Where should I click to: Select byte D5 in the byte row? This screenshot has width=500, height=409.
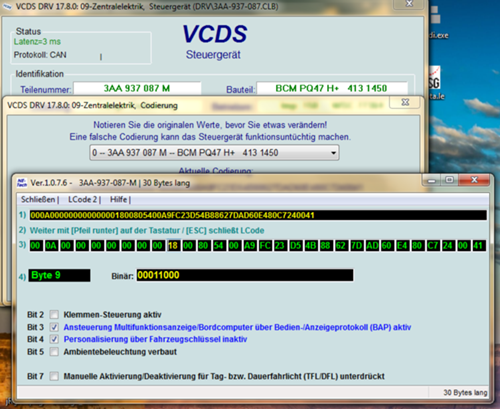pyautogui.click(x=295, y=246)
